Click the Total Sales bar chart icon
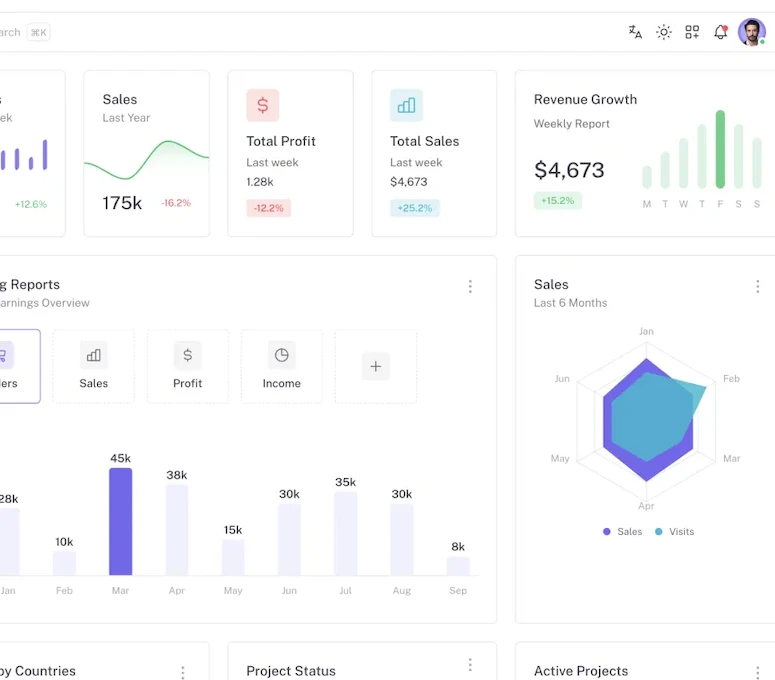 coord(406,105)
